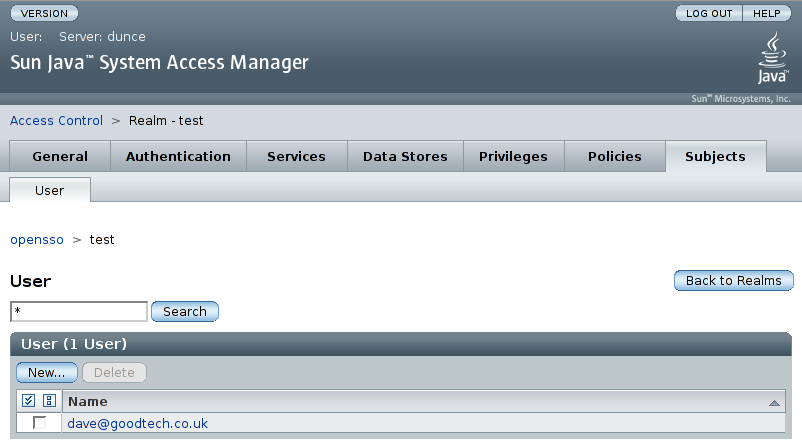Click the 'Sun Java System Access Manager' title
Image resolution: width=802 pixels, height=446 pixels.
click(159, 62)
